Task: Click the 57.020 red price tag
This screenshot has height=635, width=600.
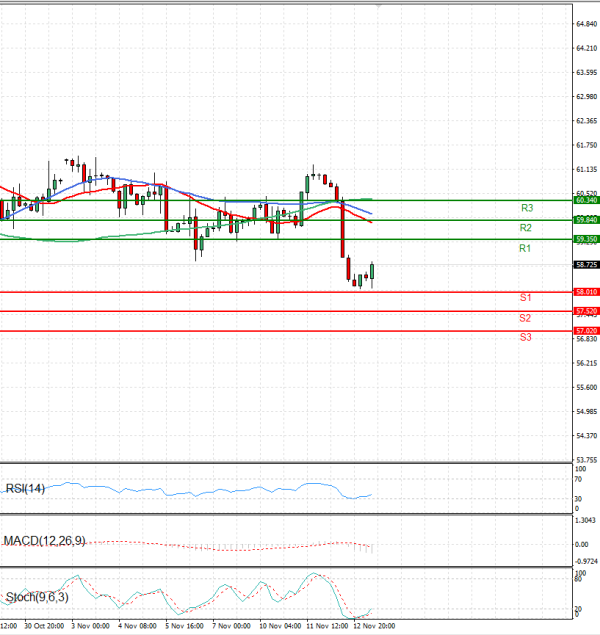Action: click(x=586, y=330)
